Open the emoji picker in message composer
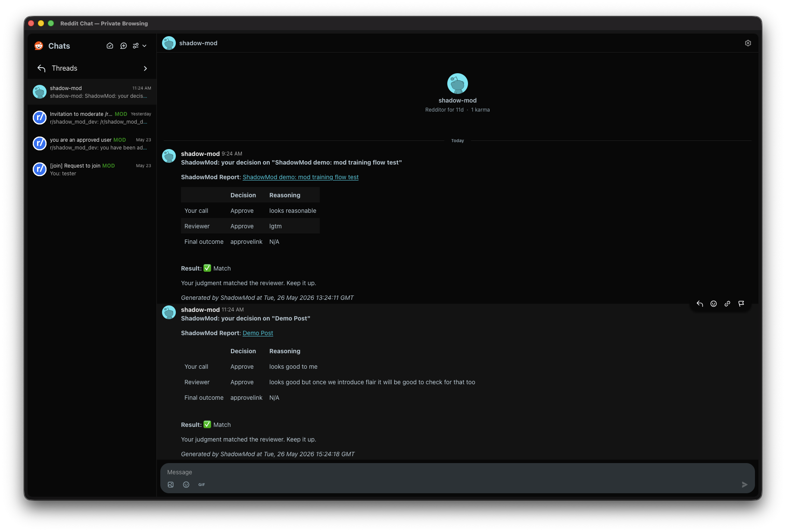Image resolution: width=786 pixels, height=532 pixels. click(186, 485)
